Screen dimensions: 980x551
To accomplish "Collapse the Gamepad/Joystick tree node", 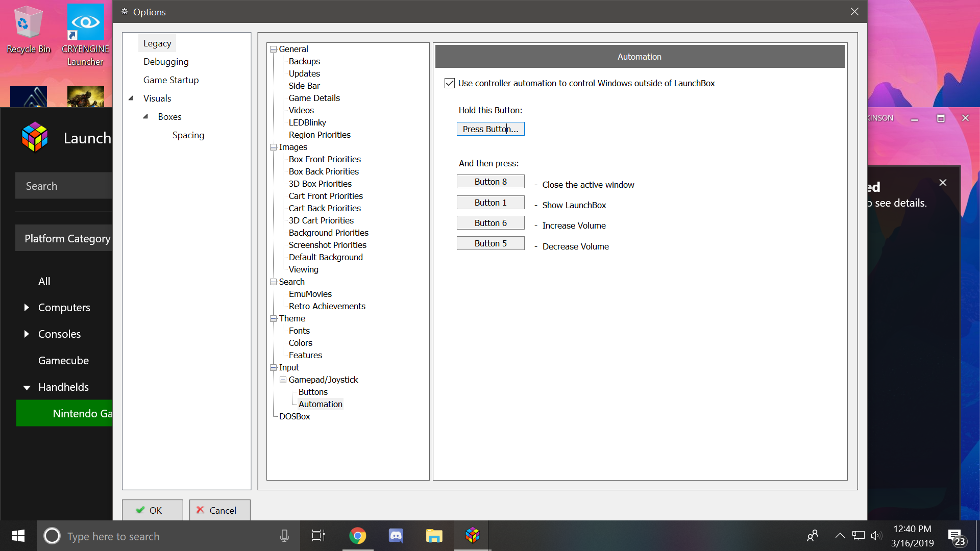I will pyautogui.click(x=283, y=380).
